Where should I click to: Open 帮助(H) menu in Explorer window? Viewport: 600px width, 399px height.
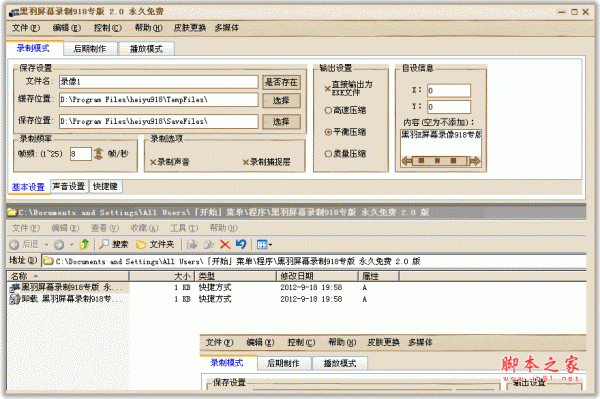pos(223,228)
